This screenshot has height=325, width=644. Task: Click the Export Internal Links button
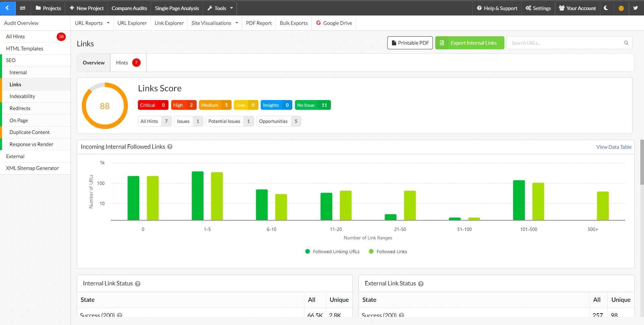[469, 43]
